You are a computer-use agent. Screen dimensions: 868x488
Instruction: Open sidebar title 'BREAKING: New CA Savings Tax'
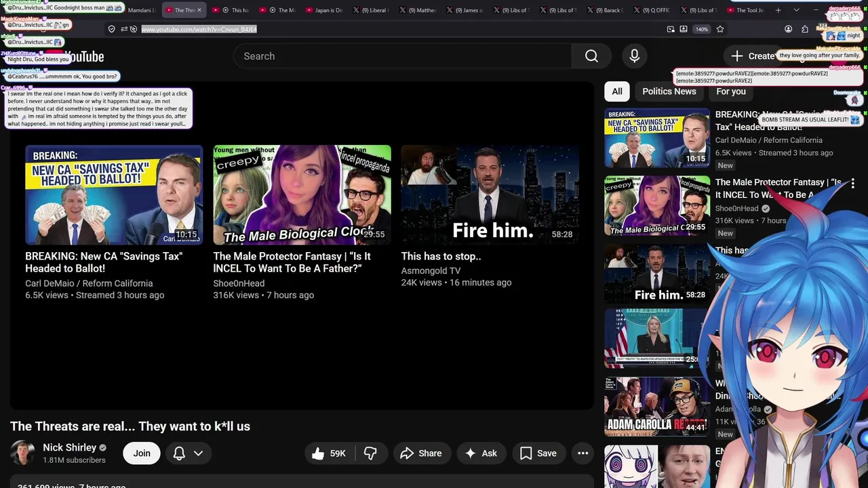(x=778, y=121)
